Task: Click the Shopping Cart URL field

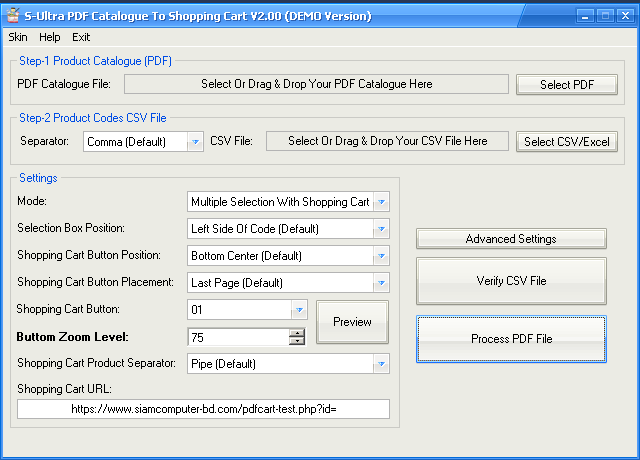Action: (x=203, y=409)
